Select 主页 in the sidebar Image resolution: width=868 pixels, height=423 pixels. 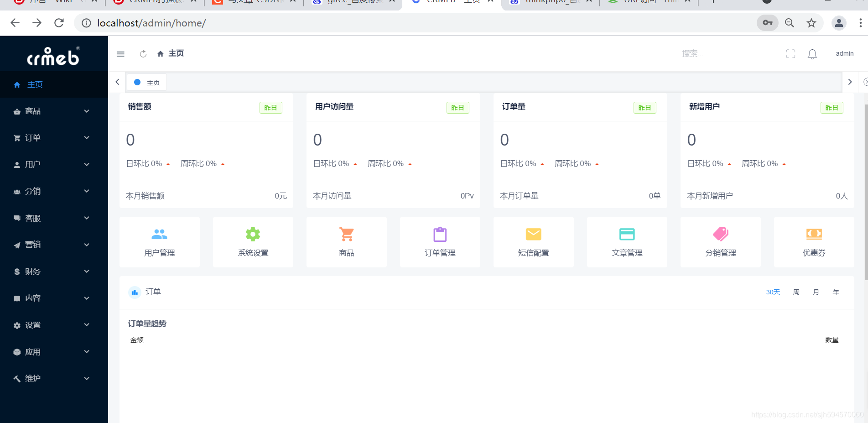point(54,84)
